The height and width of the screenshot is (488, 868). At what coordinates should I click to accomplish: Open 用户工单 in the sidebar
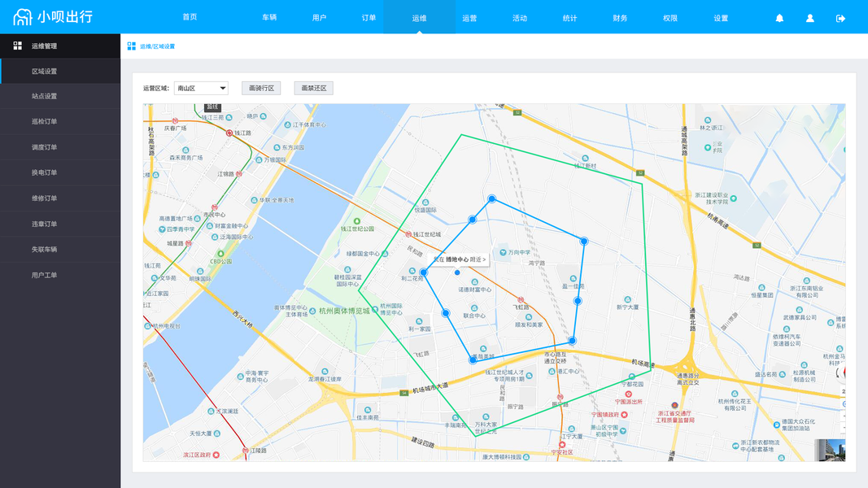(x=60, y=275)
